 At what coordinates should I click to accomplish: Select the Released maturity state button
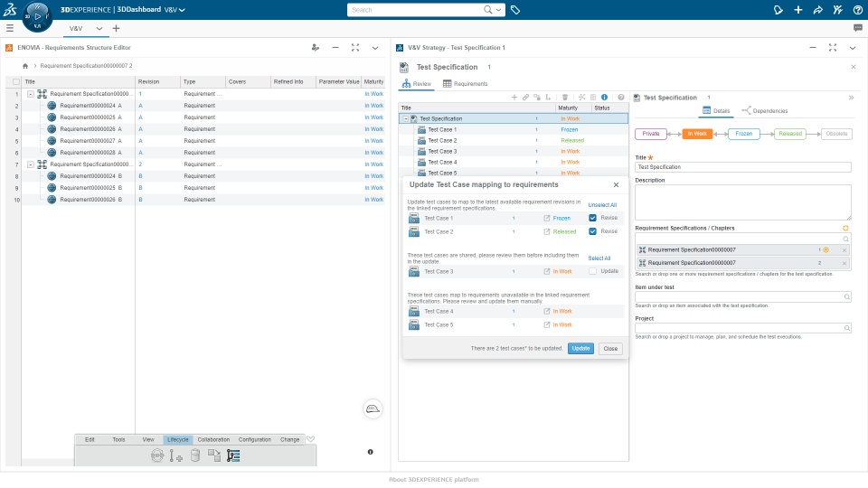click(790, 134)
